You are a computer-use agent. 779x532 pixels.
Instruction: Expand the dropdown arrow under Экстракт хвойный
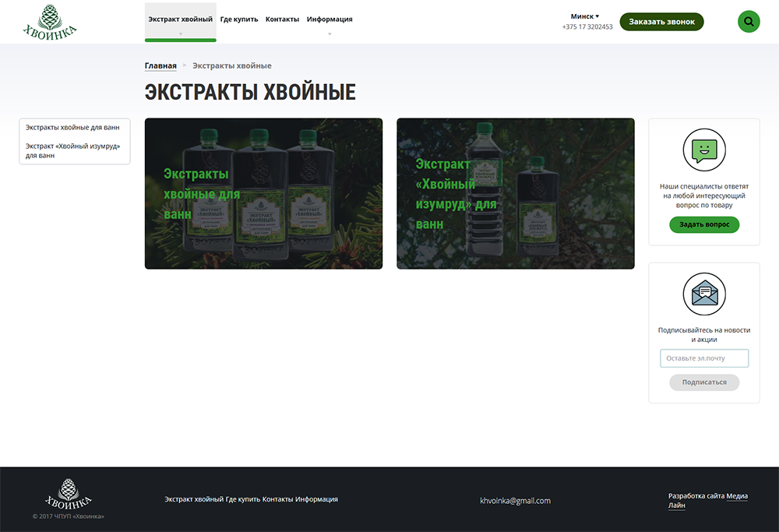(181, 34)
